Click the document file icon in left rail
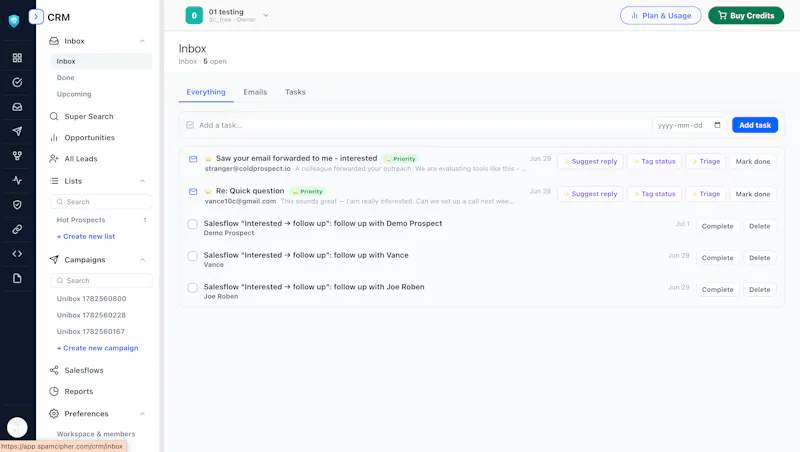 point(17,278)
